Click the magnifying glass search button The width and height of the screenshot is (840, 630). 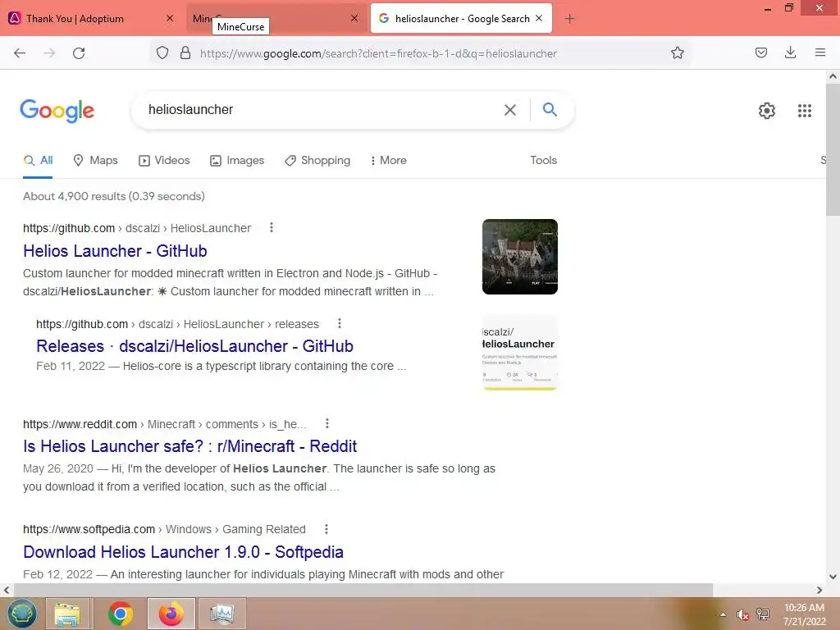(x=550, y=109)
